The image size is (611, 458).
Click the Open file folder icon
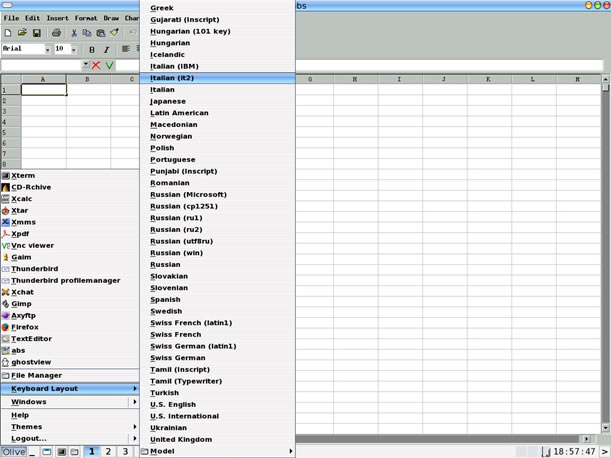click(x=22, y=33)
